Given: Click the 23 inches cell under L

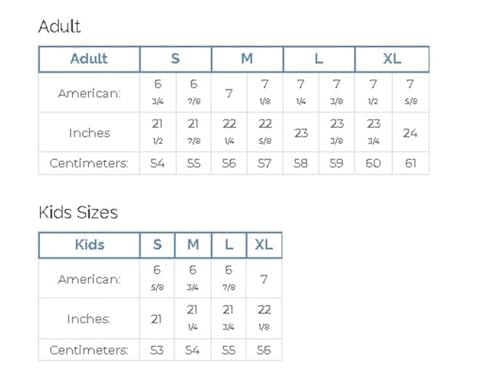Looking at the screenshot, I should tap(301, 133).
